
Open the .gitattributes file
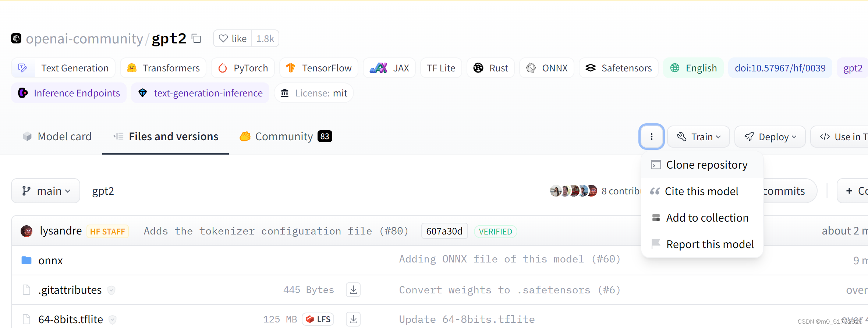coord(70,290)
